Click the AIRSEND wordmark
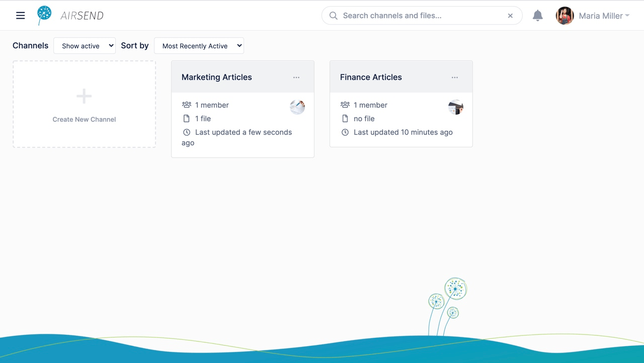644x363 pixels. (x=82, y=16)
